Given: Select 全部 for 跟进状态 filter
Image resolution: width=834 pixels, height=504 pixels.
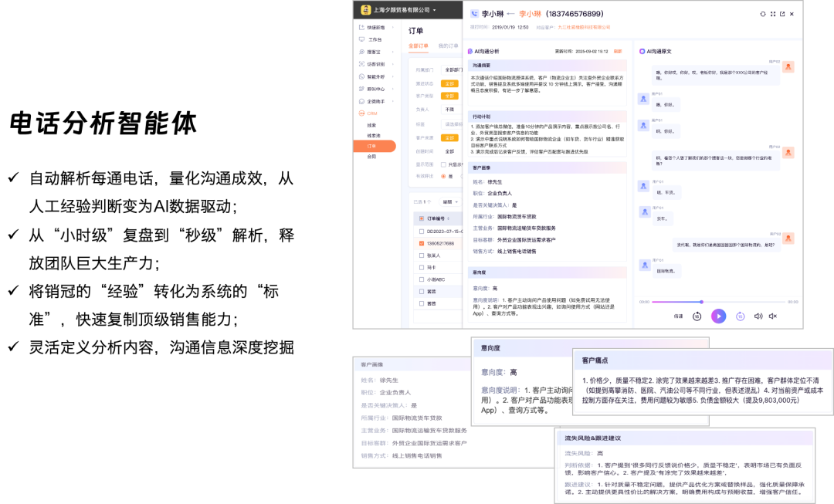Looking at the screenshot, I should [x=449, y=83].
